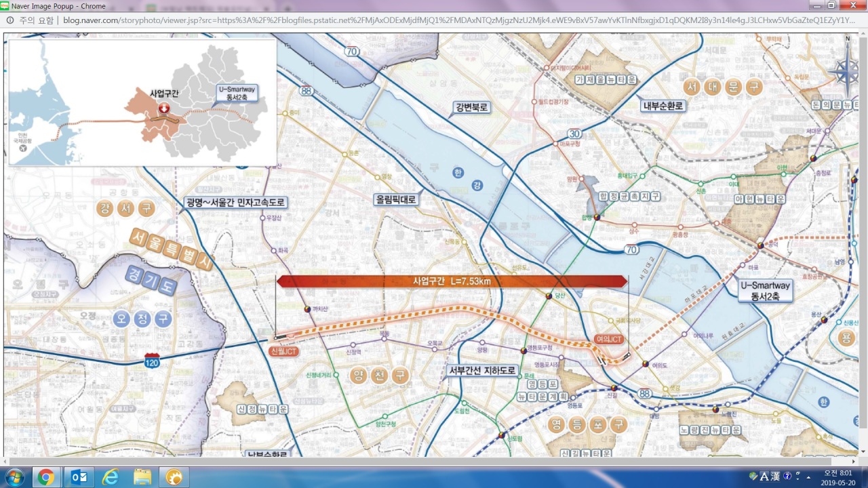Open the clock showing 오전 8:01

(838, 477)
